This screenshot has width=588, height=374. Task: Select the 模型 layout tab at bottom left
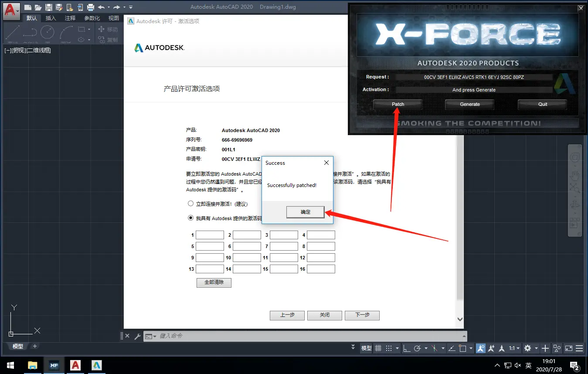point(18,346)
